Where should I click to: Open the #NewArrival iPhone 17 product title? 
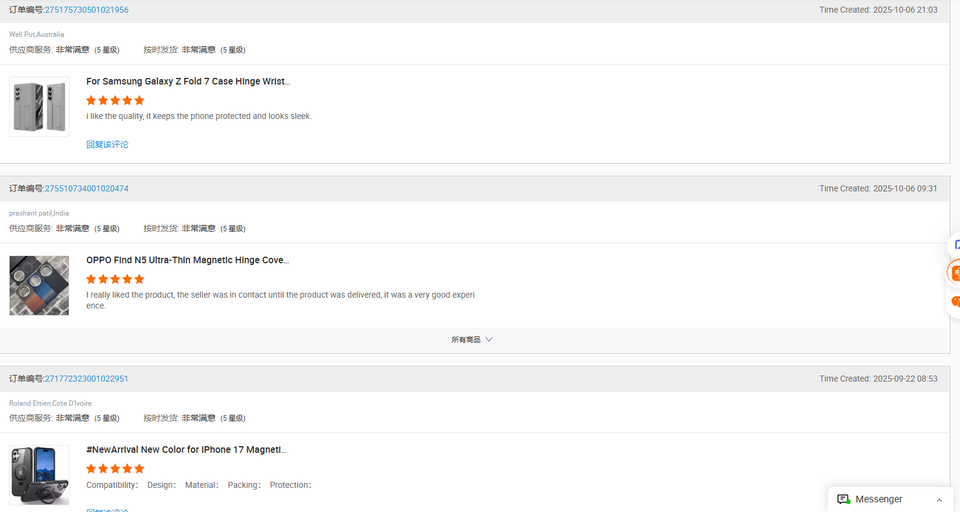coord(186,450)
